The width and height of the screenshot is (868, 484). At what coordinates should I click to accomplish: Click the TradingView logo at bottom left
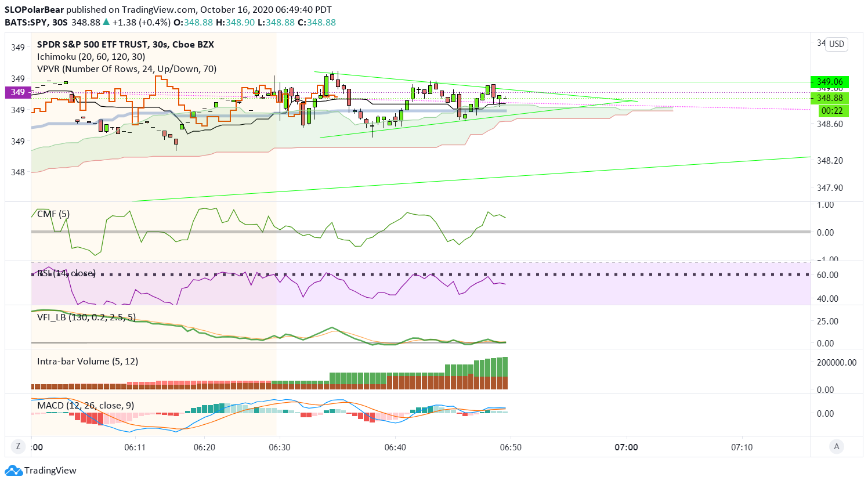pyautogui.click(x=41, y=470)
